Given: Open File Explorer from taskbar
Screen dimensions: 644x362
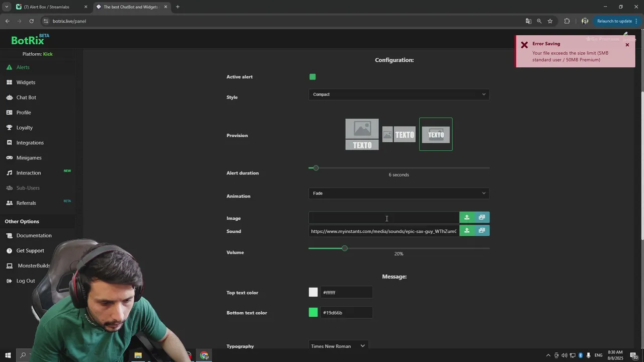Looking at the screenshot, I should (138, 355).
